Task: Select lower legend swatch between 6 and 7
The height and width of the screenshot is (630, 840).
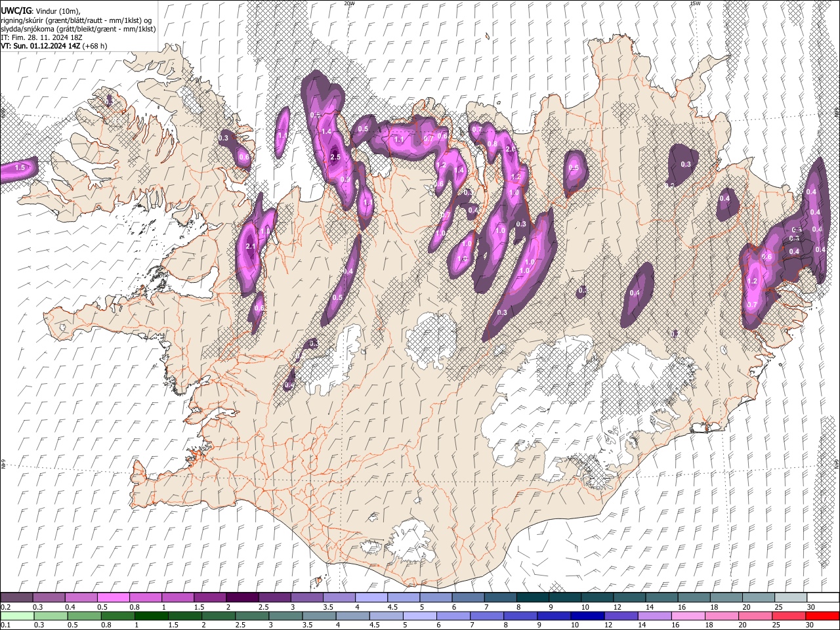Action: 453,616
